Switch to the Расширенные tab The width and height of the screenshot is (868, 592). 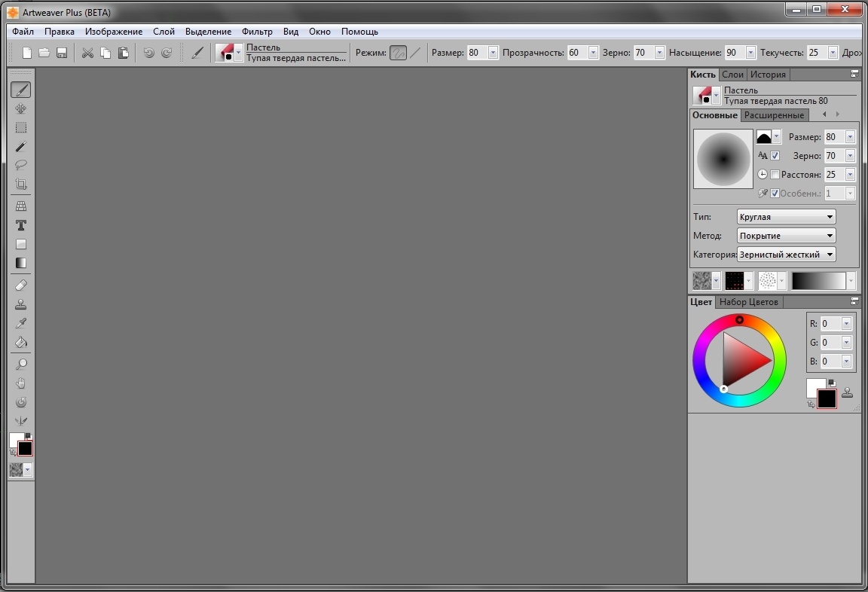point(774,115)
